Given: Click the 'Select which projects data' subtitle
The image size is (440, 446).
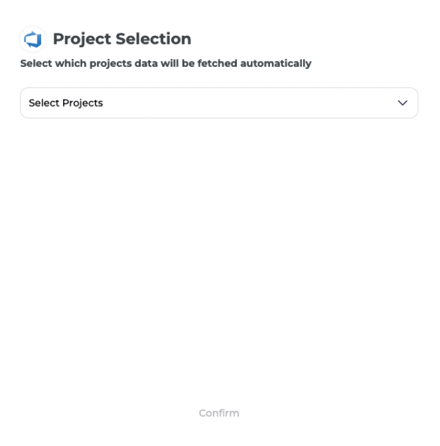Looking at the screenshot, I should [x=166, y=63].
